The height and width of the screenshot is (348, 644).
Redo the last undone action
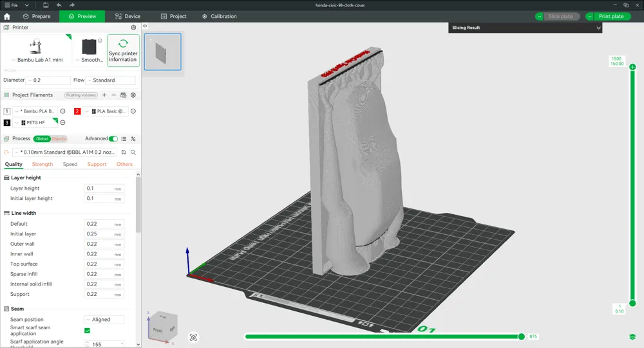72,5
